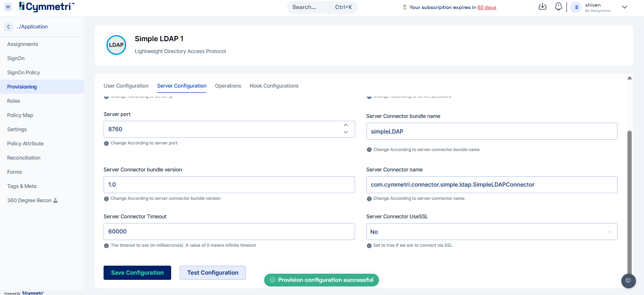Click the Server Connector name field
The height and width of the screenshot is (295, 644).
coord(492,185)
